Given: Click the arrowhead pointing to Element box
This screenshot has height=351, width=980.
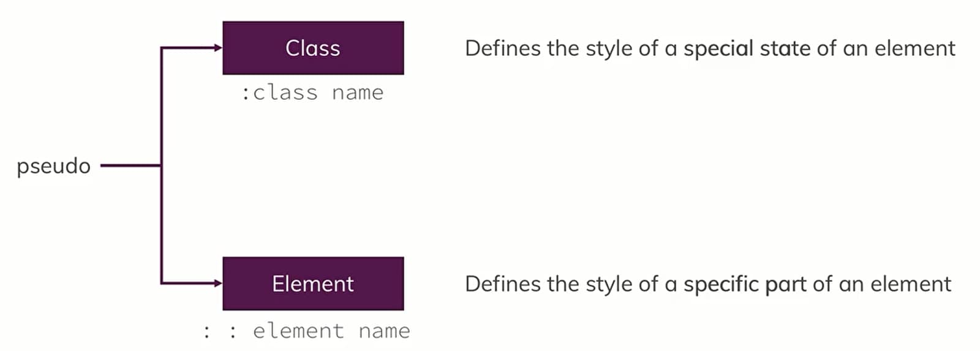Looking at the screenshot, I should pos(218,283).
